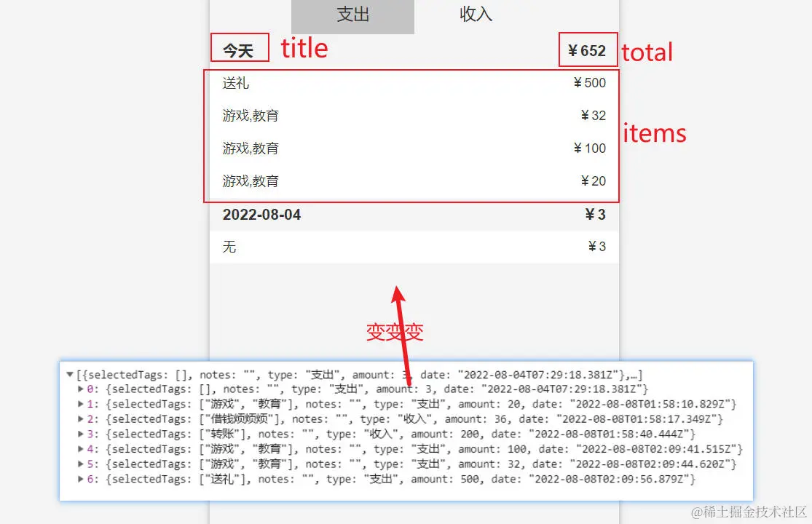Open the 无 tag record

(x=414, y=247)
